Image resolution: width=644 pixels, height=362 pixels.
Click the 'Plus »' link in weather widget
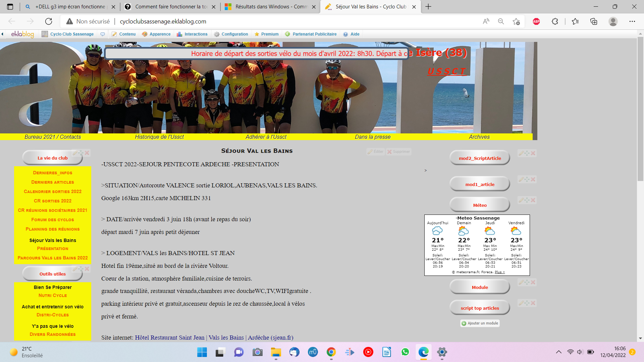(499, 272)
